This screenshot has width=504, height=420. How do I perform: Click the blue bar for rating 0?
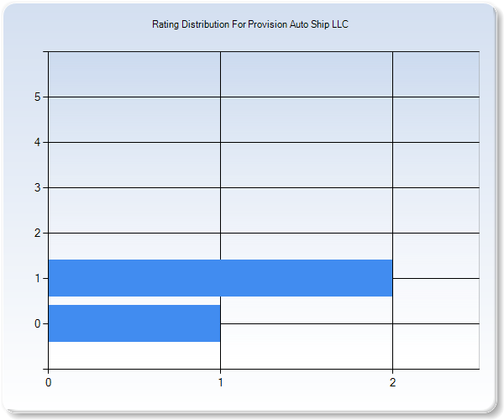[134, 323]
